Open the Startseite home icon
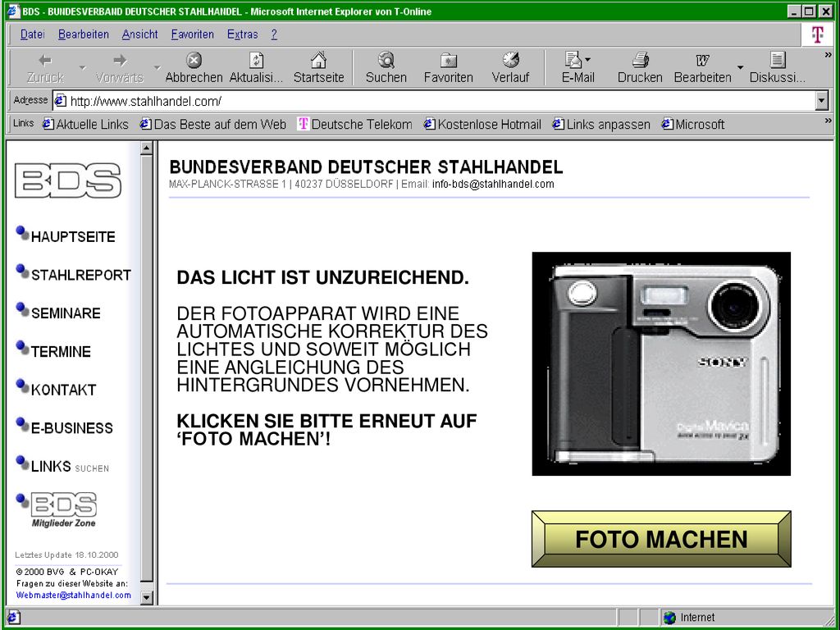Viewport: 840px width, 630px height. (319, 67)
